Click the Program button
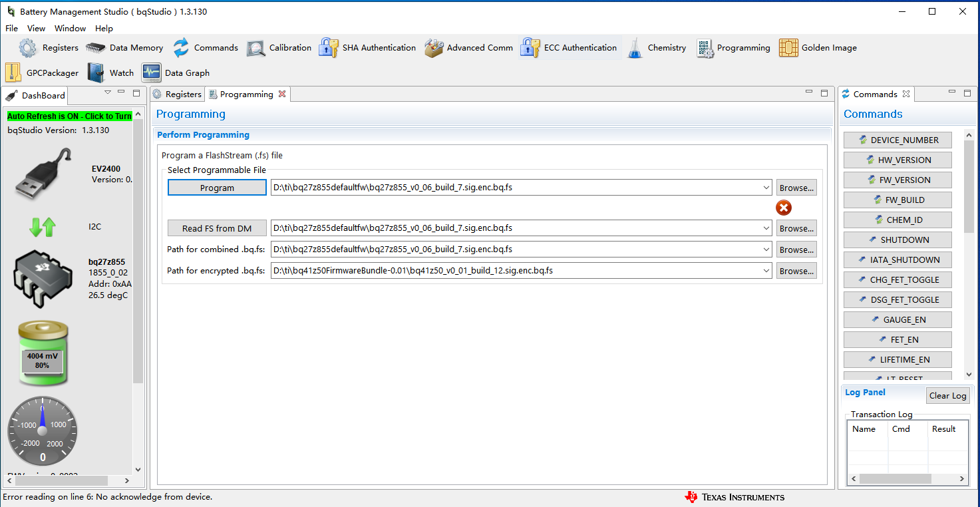 [217, 188]
